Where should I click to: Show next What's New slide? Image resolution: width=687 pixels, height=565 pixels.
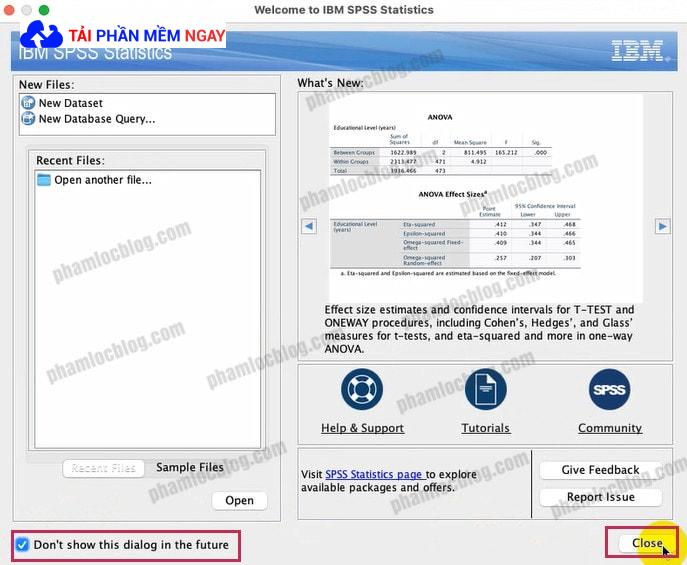662,226
